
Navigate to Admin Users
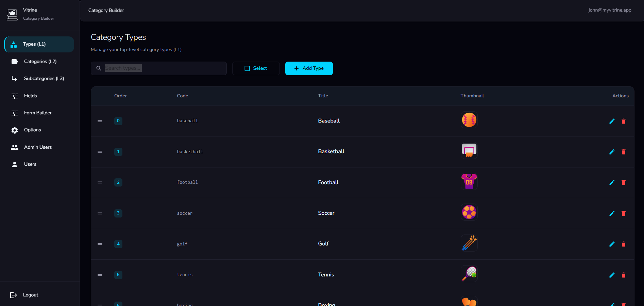pyautogui.click(x=37, y=147)
